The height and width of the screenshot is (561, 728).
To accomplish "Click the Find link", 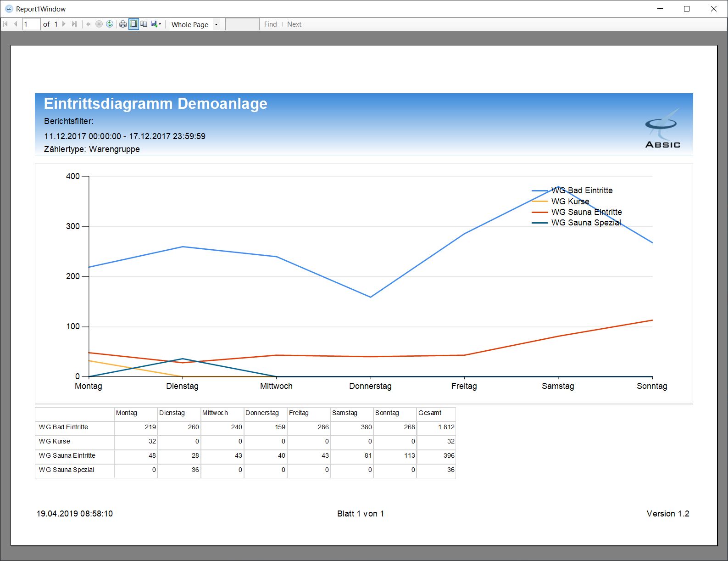I will (271, 24).
